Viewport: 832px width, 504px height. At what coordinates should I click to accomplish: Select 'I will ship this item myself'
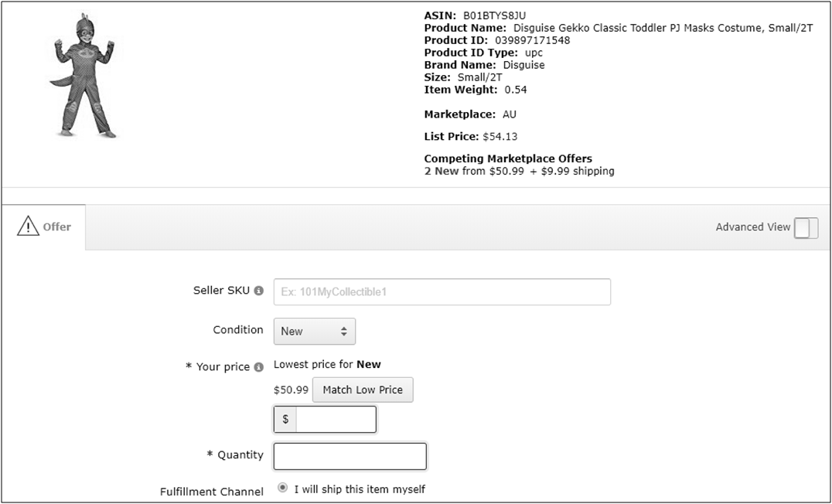coord(282,488)
